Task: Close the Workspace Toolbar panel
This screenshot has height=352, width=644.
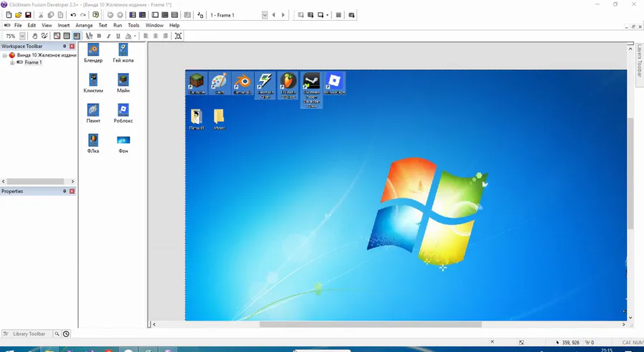Action: tap(72, 47)
